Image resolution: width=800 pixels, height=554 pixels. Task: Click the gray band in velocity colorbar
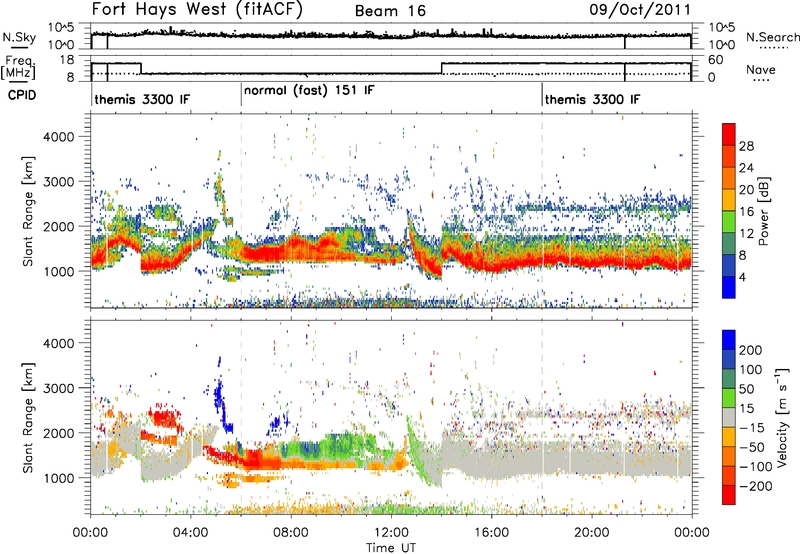(729, 418)
